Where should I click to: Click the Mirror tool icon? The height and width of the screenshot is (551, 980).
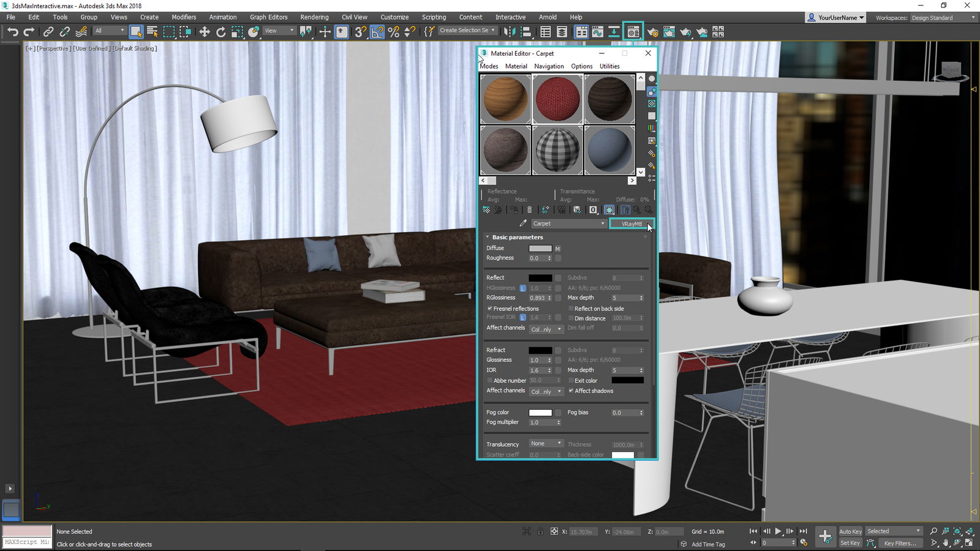(x=509, y=32)
